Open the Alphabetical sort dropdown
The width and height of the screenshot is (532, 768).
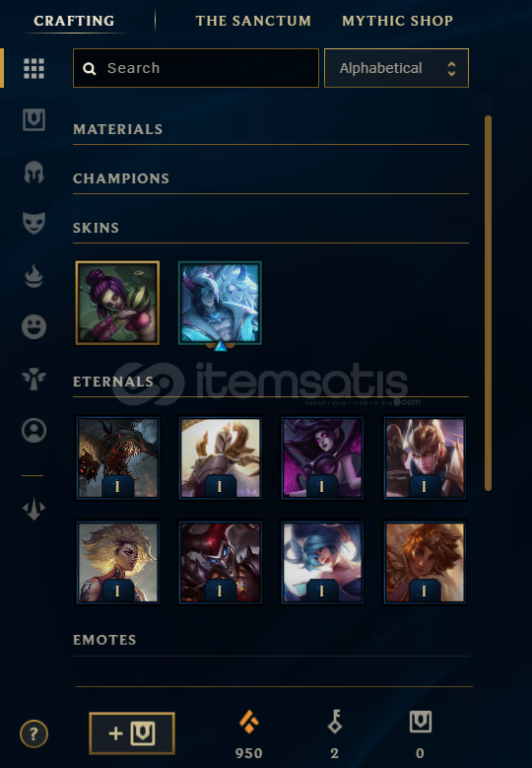click(x=396, y=68)
